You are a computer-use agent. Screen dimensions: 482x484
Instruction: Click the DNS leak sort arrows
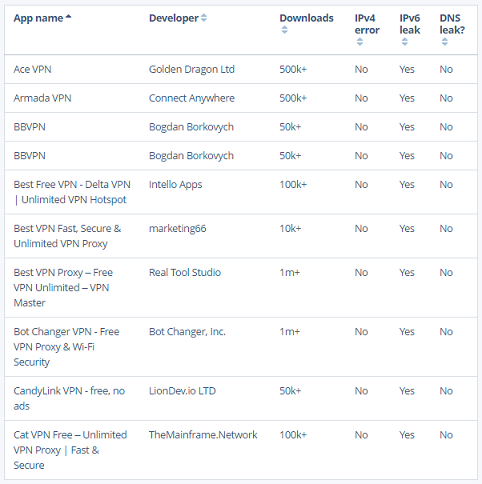(445, 42)
